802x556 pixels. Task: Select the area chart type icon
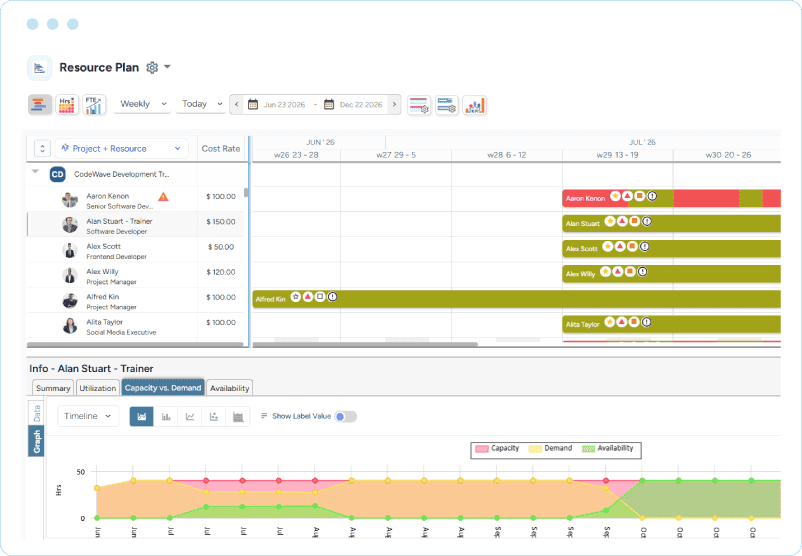click(142, 416)
